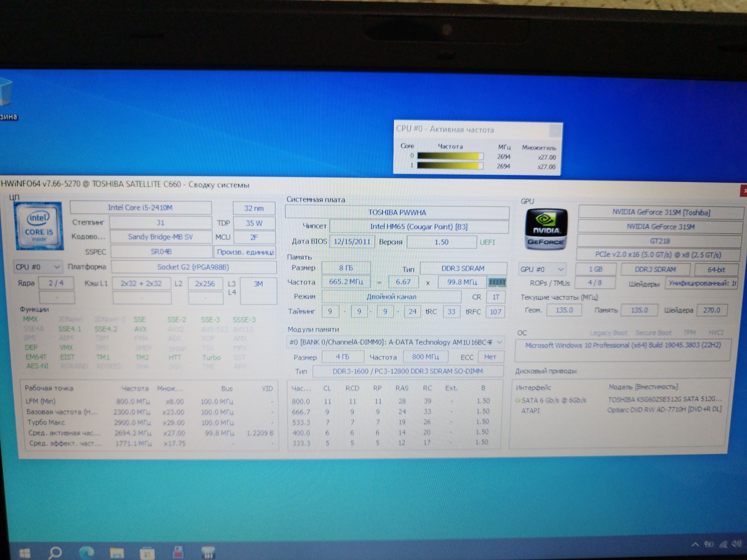Open the GPU #0 selector dropdown
The image size is (747, 560).
tap(542, 269)
